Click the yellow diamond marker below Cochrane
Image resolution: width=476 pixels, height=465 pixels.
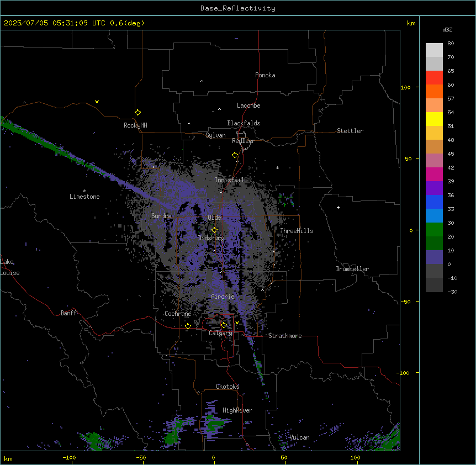tap(188, 326)
